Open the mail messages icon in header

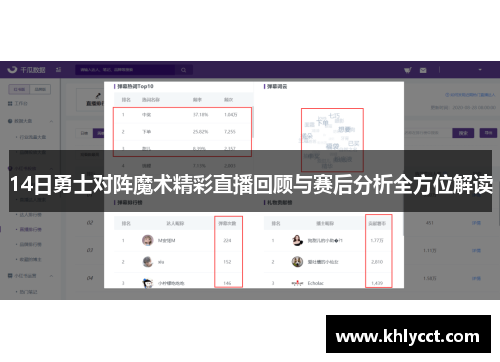(423, 70)
